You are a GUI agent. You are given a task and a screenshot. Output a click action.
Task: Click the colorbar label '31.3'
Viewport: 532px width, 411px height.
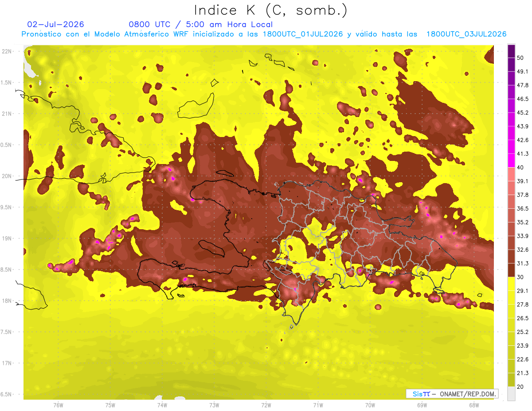click(522, 263)
